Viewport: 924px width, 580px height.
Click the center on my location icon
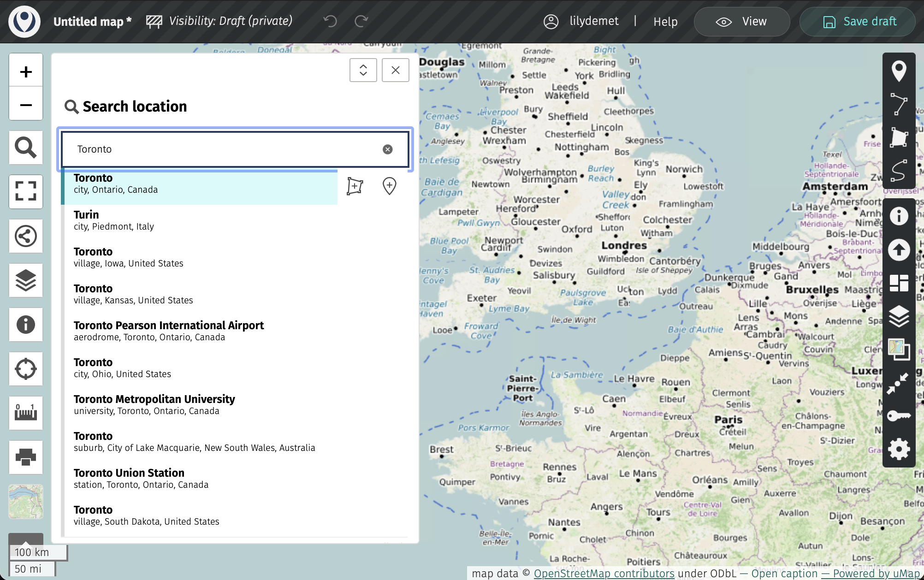coord(26,369)
